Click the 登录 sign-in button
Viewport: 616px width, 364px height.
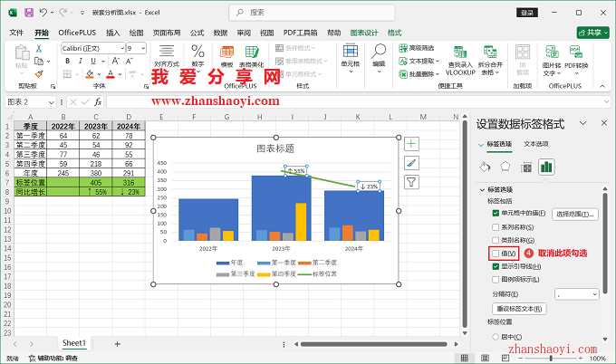(x=527, y=13)
